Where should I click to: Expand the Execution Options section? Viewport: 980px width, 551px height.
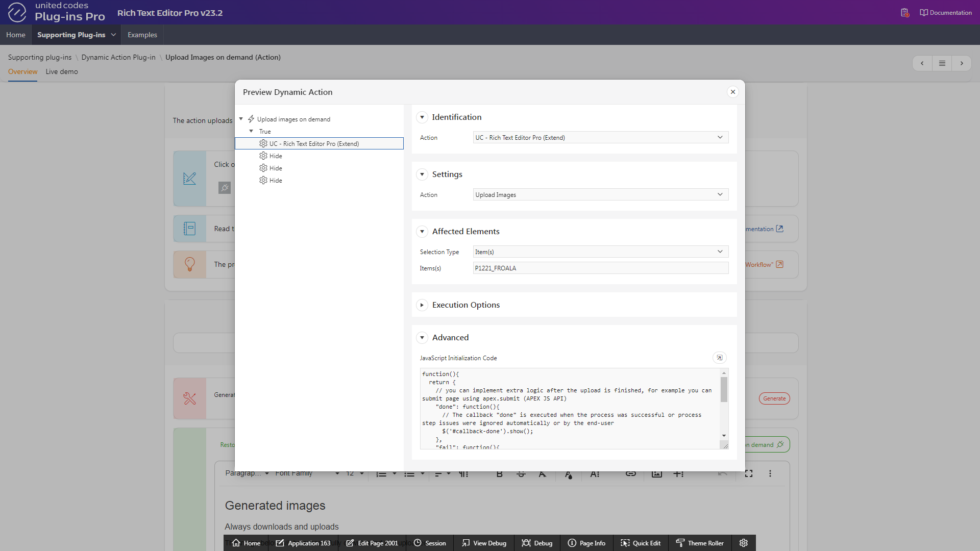(x=422, y=305)
